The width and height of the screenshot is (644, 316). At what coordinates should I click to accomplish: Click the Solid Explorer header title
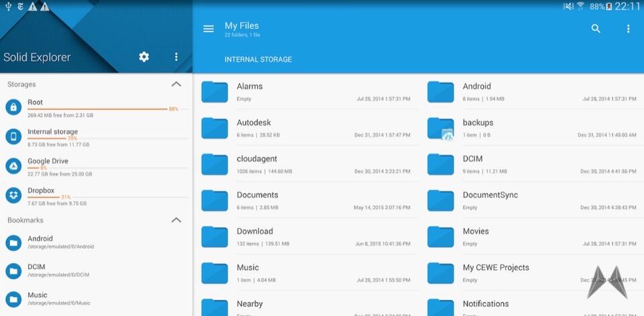(37, 58)
